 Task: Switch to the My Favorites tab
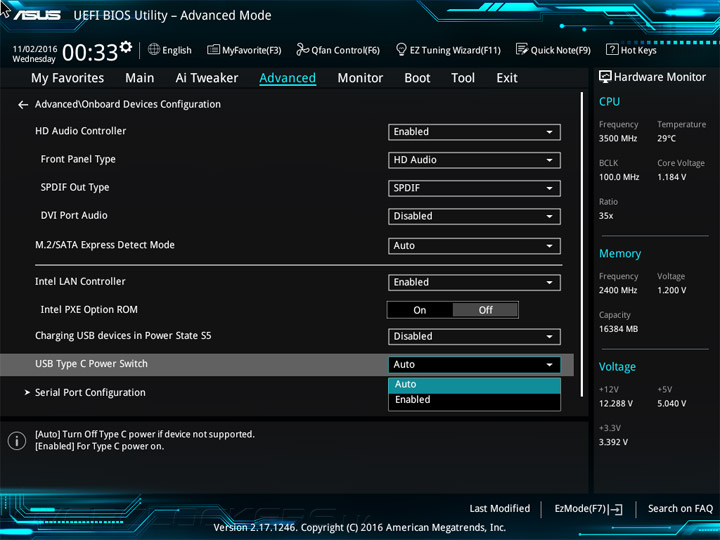68,78
